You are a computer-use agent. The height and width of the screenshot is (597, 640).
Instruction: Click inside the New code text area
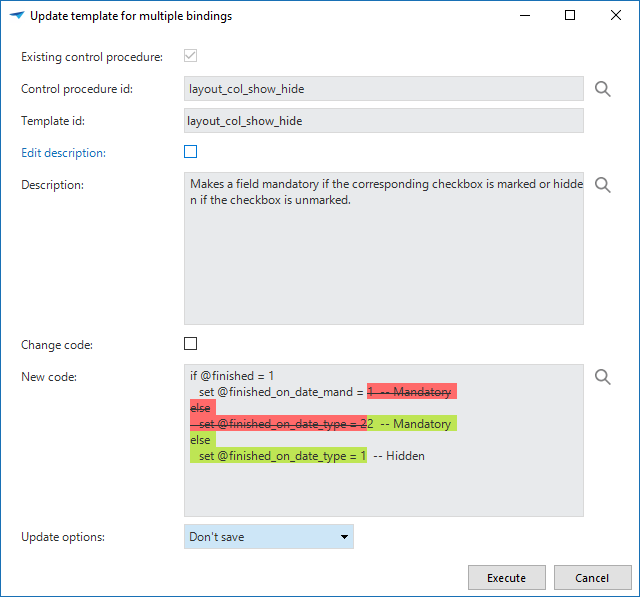click(x=383, y=490)
